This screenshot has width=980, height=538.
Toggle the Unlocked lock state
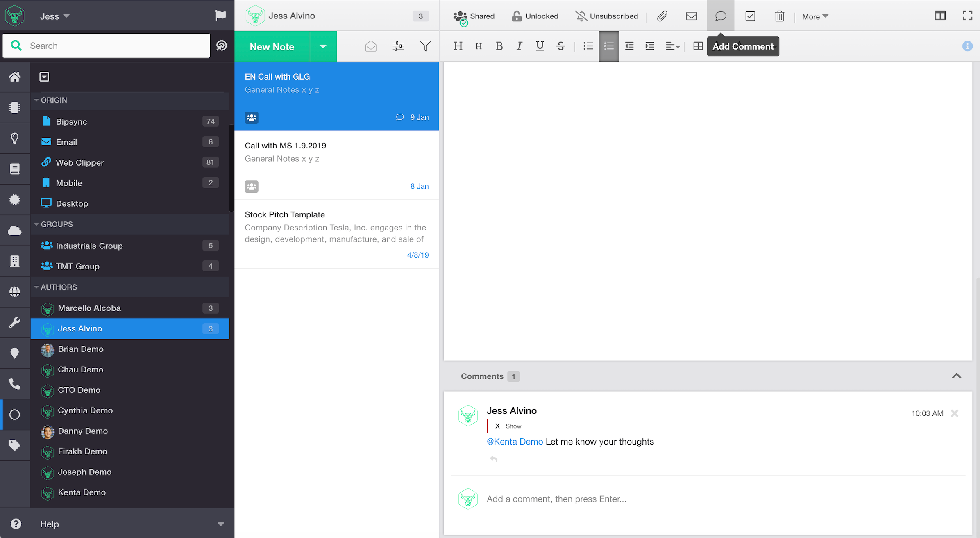click(535, 16)
